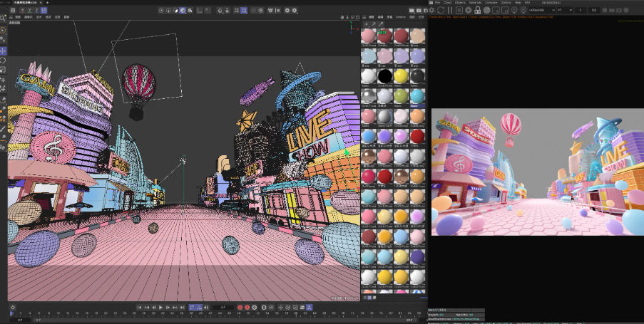644x324 pixels.
Task: Click the record keyframe red button
Action: pos(239,308)
